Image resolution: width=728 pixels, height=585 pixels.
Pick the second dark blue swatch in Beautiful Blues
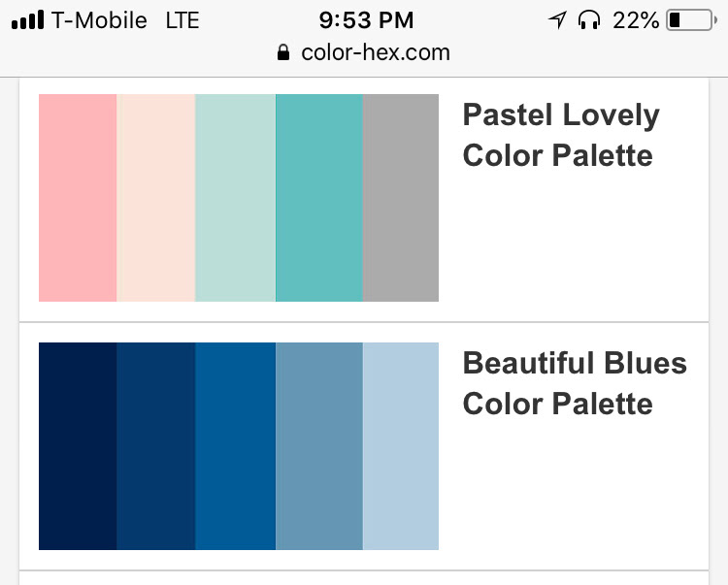[x=156, y=446]
